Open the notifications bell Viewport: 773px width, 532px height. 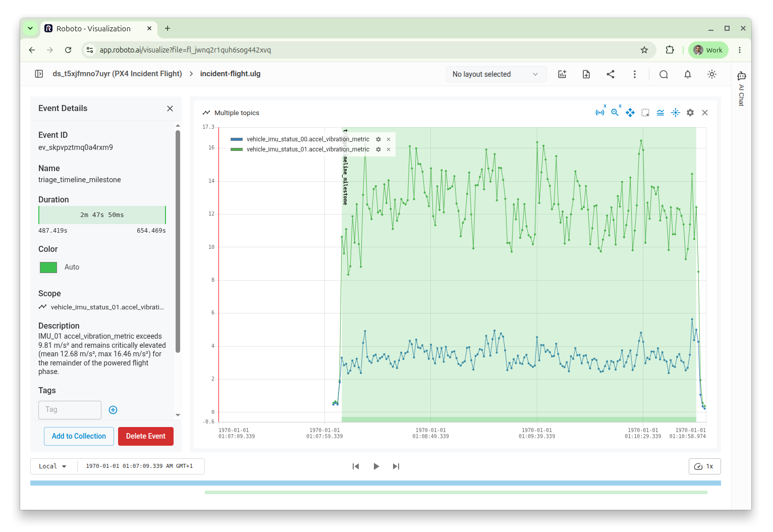pos(688,74)
